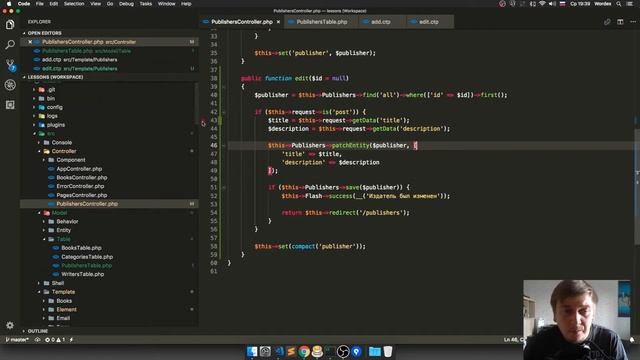Expand the Component folder
This screenshot has width=640, height=360.
click(x=44, y=160)
